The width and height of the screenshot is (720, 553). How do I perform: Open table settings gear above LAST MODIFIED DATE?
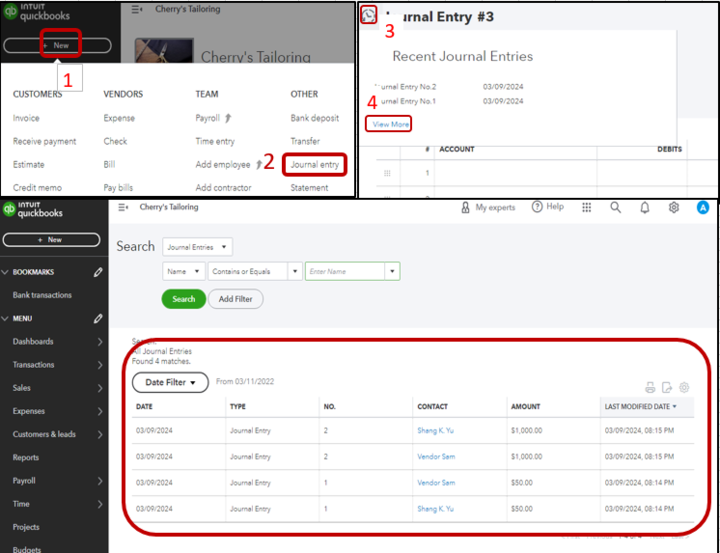(x=684, y=388)
